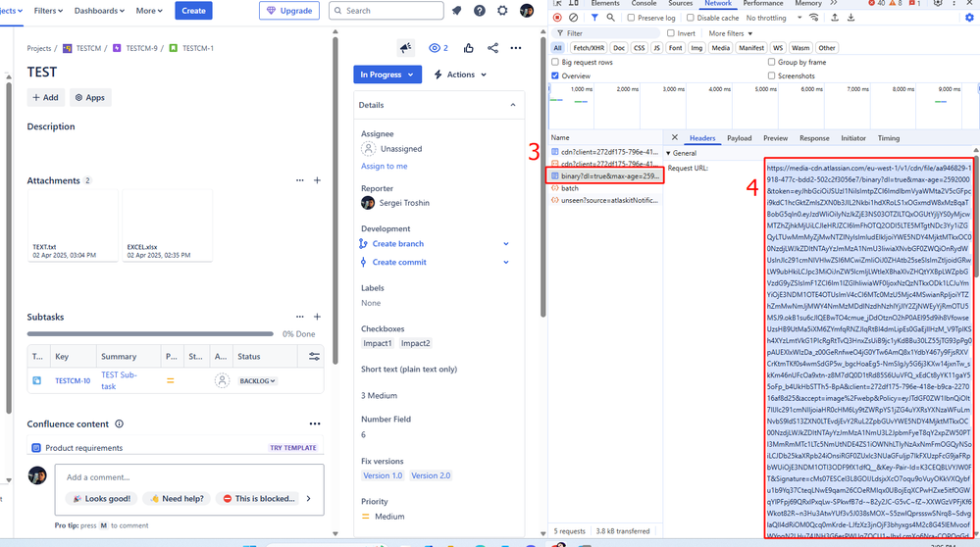Click the Confluence content info icon
This screenshot has height=547, width=980.
click(x=119, y=424)
